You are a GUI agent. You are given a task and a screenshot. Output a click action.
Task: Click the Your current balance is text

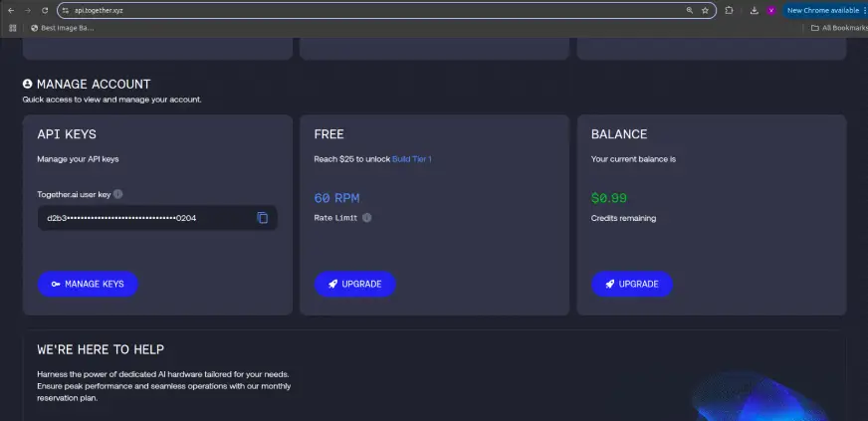(x=633, y=159)
